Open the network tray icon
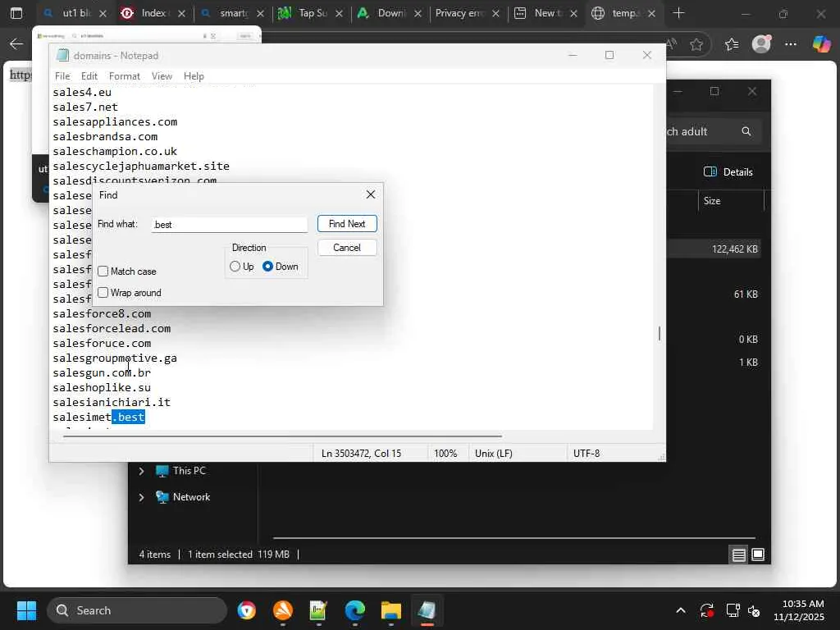The image size is (840, 630). 733,610
